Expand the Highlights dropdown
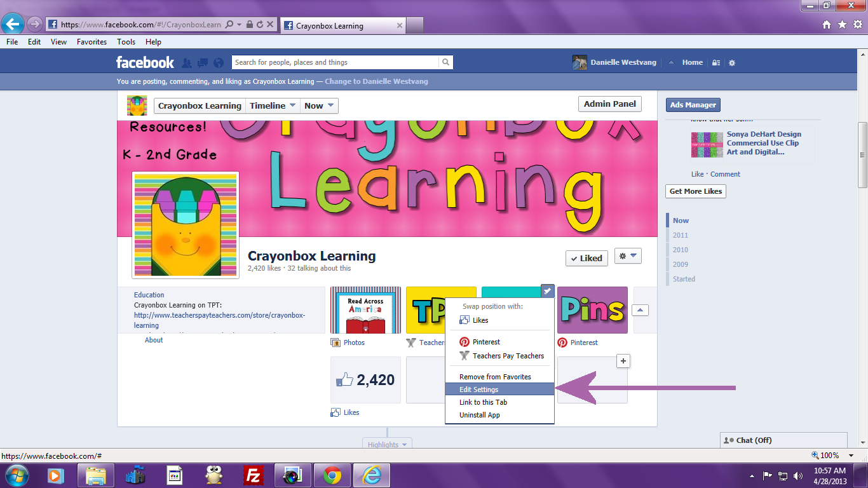The width and height of the screenshot is (868, 488). 386,444
